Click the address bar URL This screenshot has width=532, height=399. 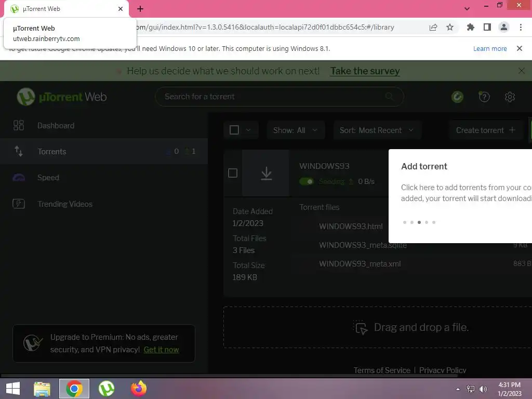click(x=264, y=27)
